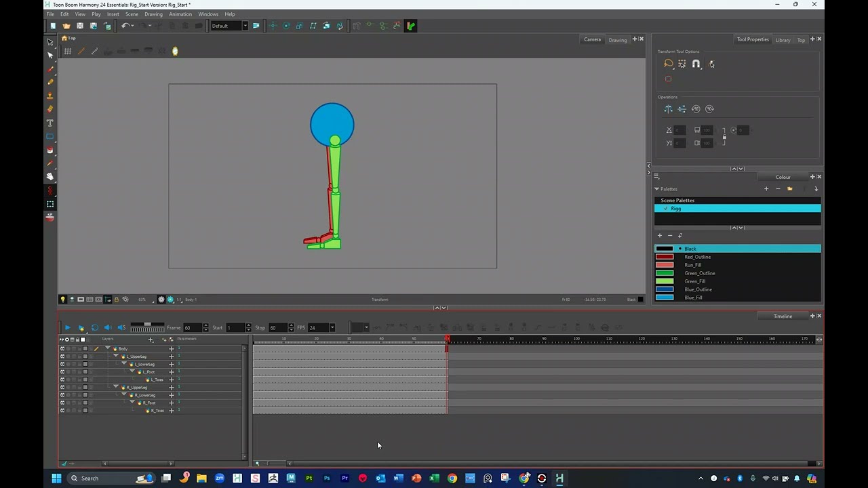Click the Stop frame input field
The width and height of the screenshot is (868, 488).
coord(278,328)
